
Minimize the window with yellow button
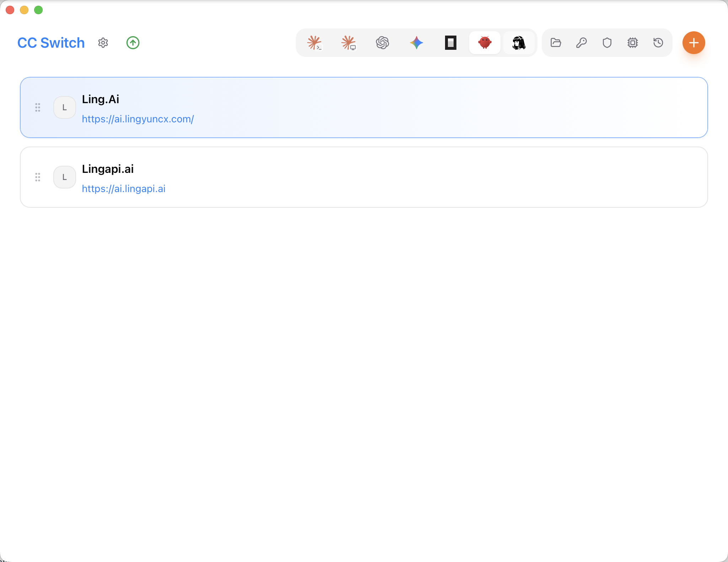[24, 10]
